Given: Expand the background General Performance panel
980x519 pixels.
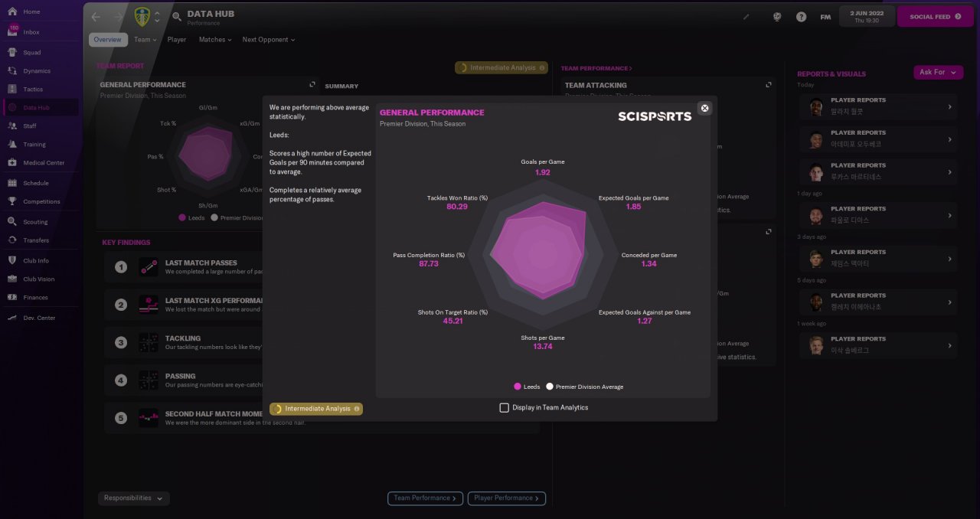Looking at the screenshot, I should click(312, 85).
